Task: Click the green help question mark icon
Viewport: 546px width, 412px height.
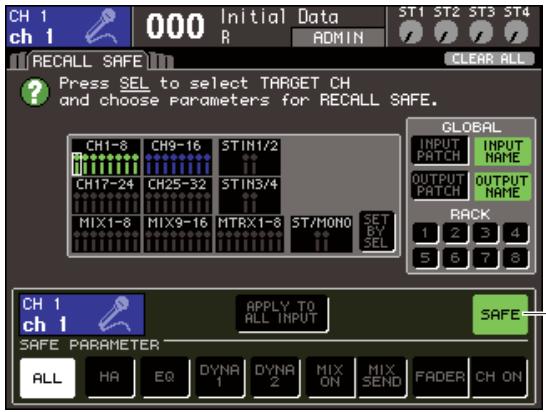Action: 35,92
